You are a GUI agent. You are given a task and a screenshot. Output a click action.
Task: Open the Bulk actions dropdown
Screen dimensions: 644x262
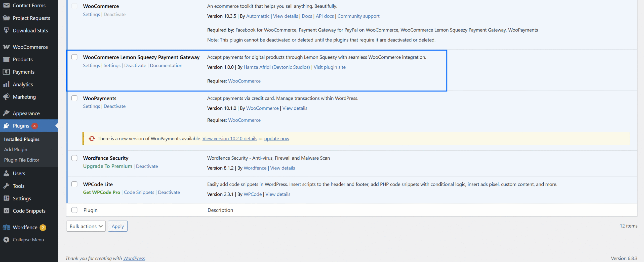86,226
